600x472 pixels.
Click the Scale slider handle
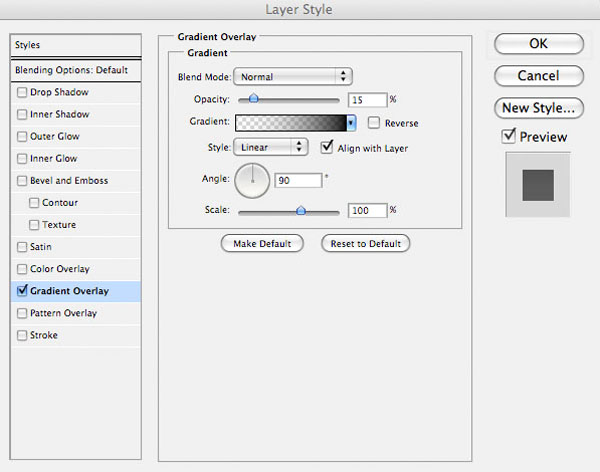click(x=301, y=210)
